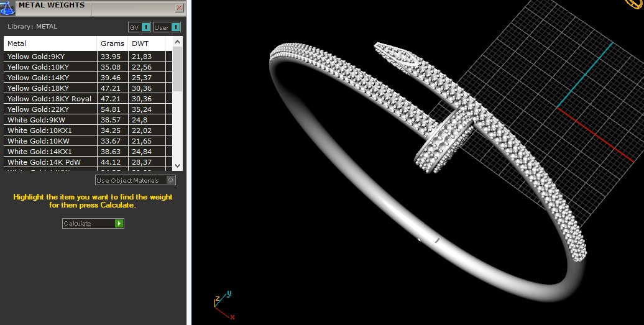Click the pointed nail tip of the bracelet
Image resolution: width=644 pixels, height=325 pixels.
(397, 55)
